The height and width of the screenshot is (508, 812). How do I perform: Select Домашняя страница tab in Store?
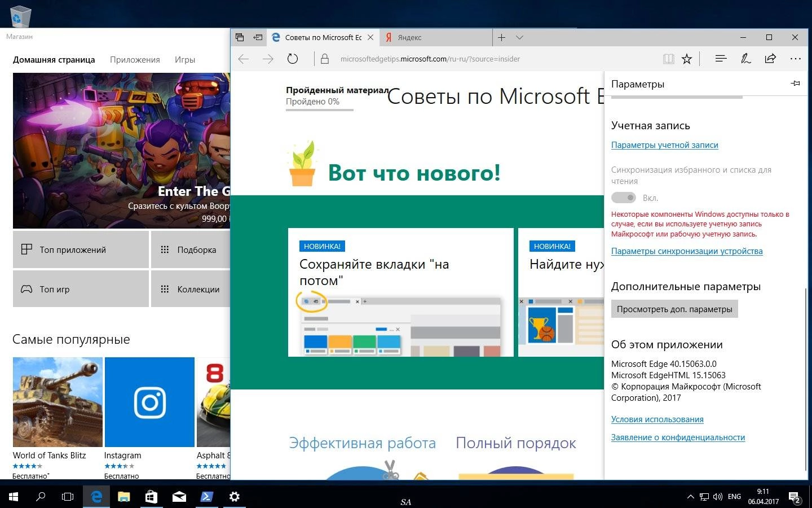pyautogui.click(x=54, y=60)
